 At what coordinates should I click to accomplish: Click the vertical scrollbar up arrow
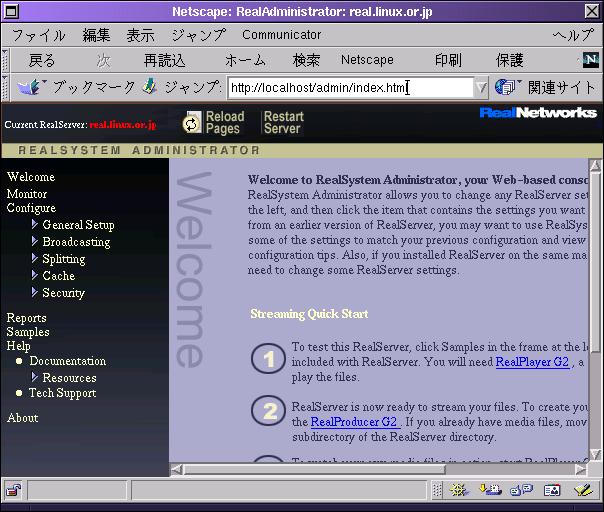[596, 165]
